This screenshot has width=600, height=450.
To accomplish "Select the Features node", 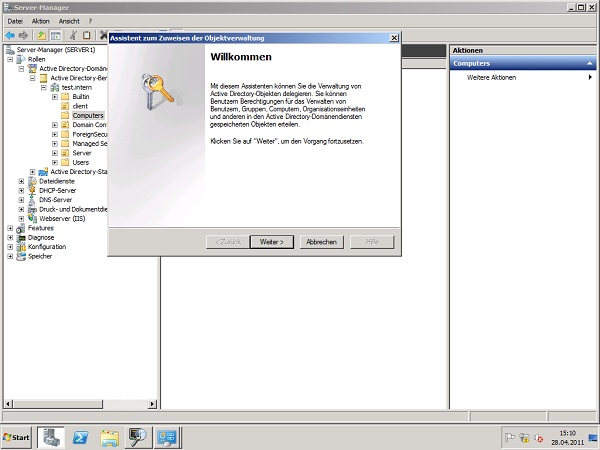I will pos(41,228).
